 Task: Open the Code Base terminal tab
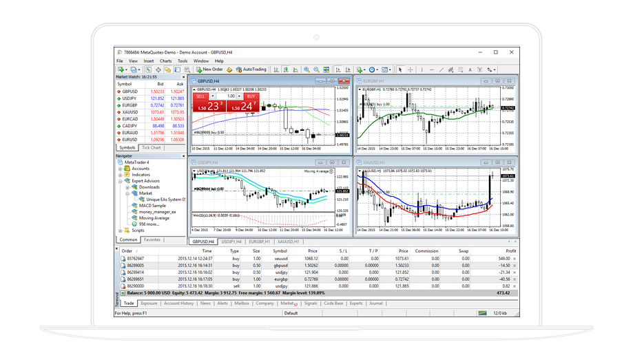[333, 303]
